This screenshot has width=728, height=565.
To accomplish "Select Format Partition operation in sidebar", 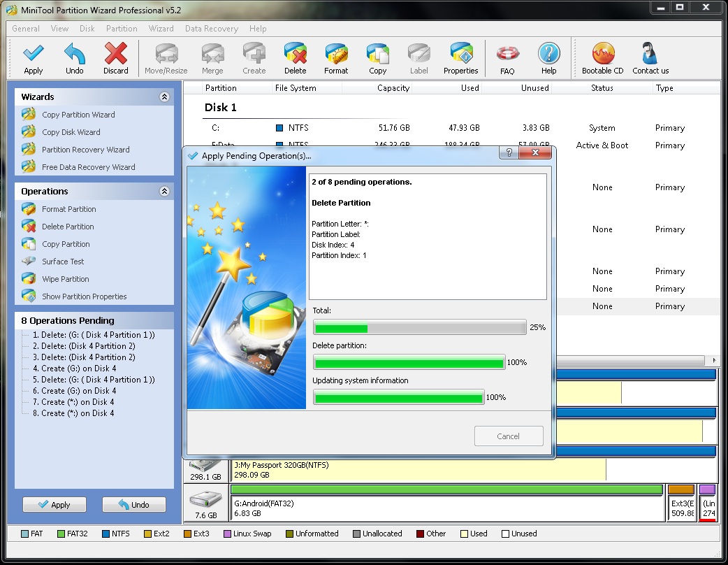I will click(68, 209).
